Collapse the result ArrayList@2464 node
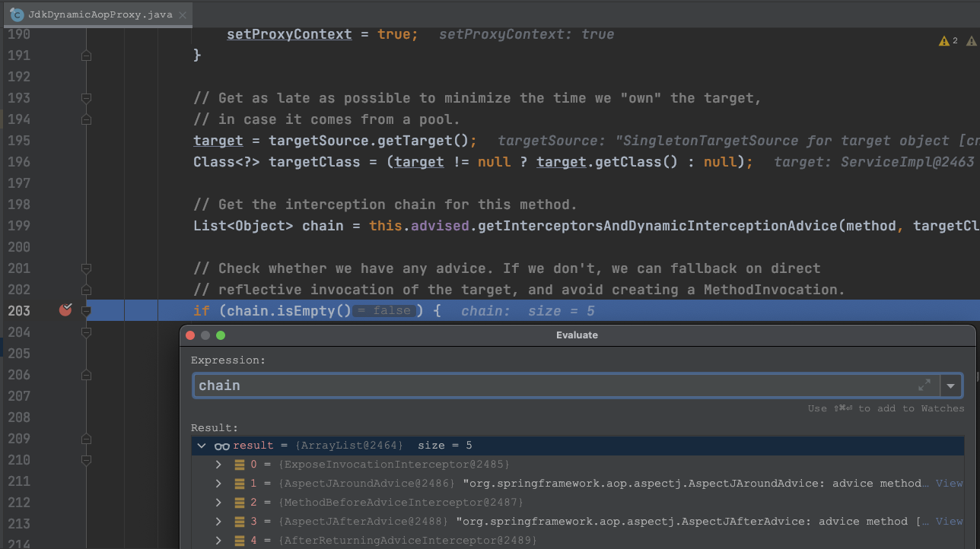The height and width of the screenshot is (549, 980). pos(202,446)
